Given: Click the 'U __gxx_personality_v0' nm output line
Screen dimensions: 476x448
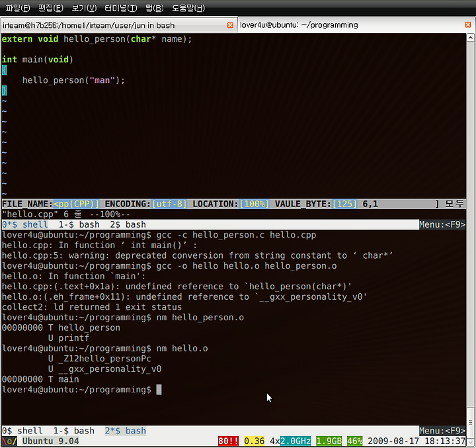Looking at the screenshot, I should click(104, 369).
